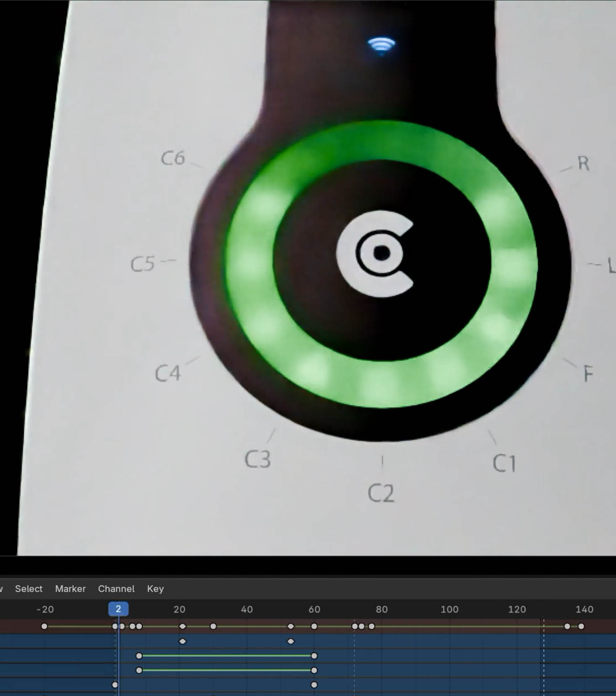Select second row diamond keyframe near frame 21

pos(182,641)
